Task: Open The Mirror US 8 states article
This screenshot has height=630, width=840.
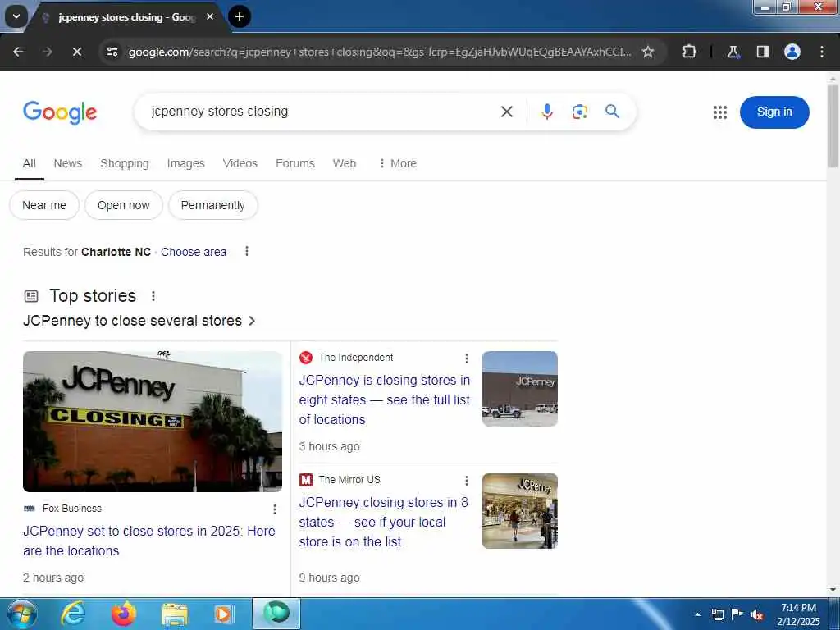Action: pos(384,522)
